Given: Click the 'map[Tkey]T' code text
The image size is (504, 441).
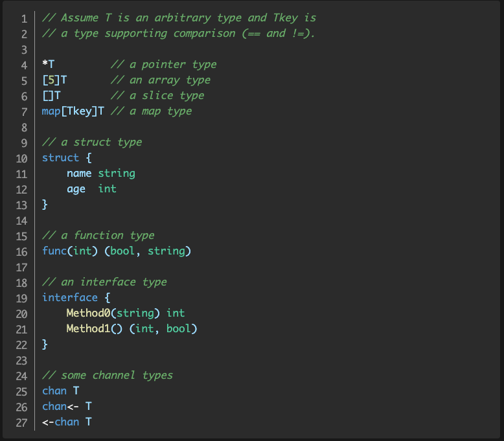Looking at the screenshot, I should [73, 111].
